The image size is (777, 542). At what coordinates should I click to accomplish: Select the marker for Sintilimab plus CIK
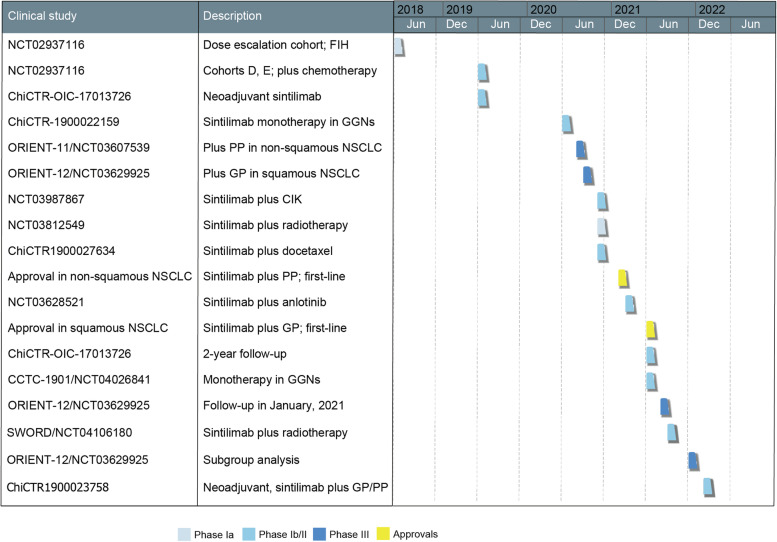point(603,201)
